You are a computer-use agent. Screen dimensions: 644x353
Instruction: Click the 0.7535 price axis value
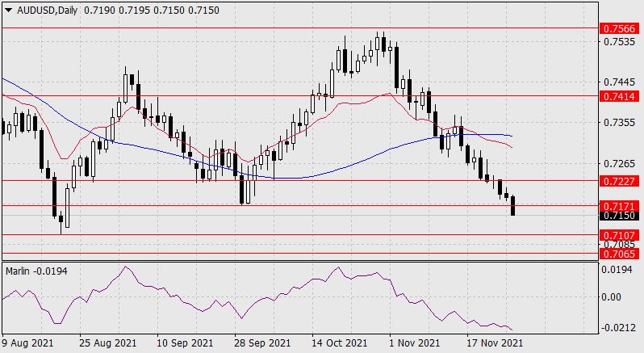619,41
